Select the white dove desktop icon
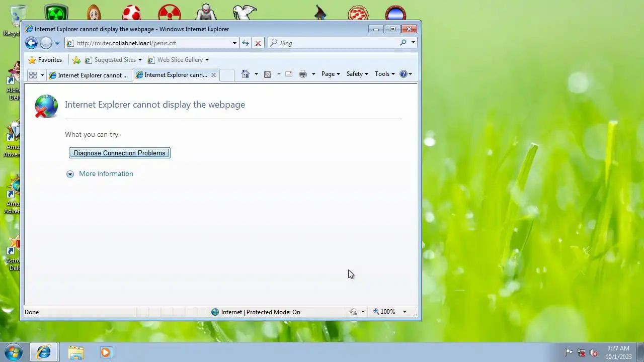Image resolution: width=644 pixels, height=362 pixels. [x=245, y=13]
